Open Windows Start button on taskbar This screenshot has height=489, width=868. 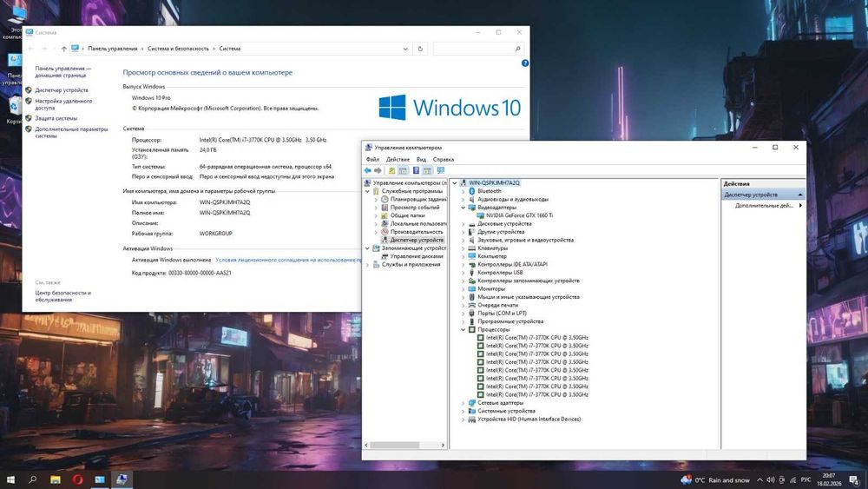click(10, 479)
